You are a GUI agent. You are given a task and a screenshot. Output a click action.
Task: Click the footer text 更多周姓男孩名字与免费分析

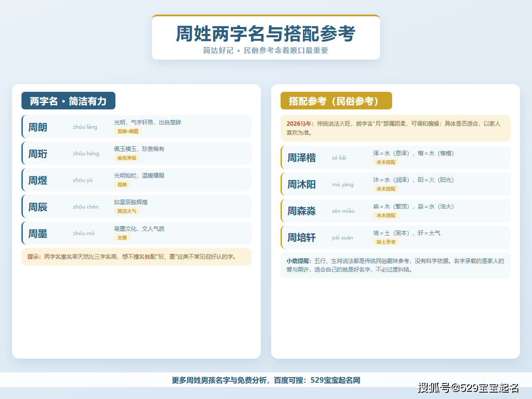tap(220, 380)
